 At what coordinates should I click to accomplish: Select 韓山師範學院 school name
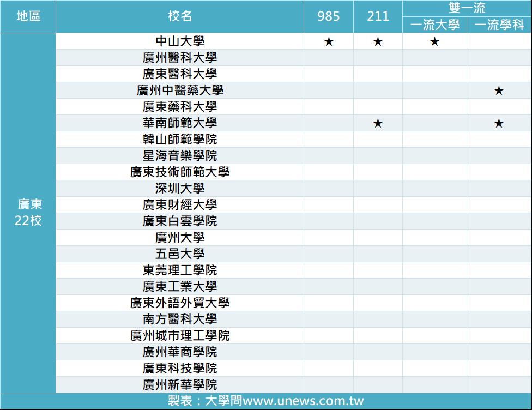pos(180,139)
